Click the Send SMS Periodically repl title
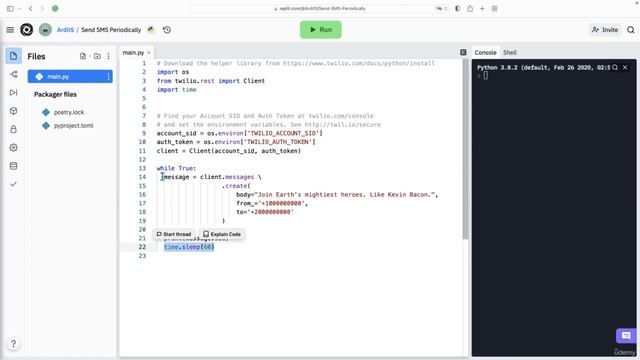Image resolution: width=640 pixels, height=360 pixels. tap(111, 30)
